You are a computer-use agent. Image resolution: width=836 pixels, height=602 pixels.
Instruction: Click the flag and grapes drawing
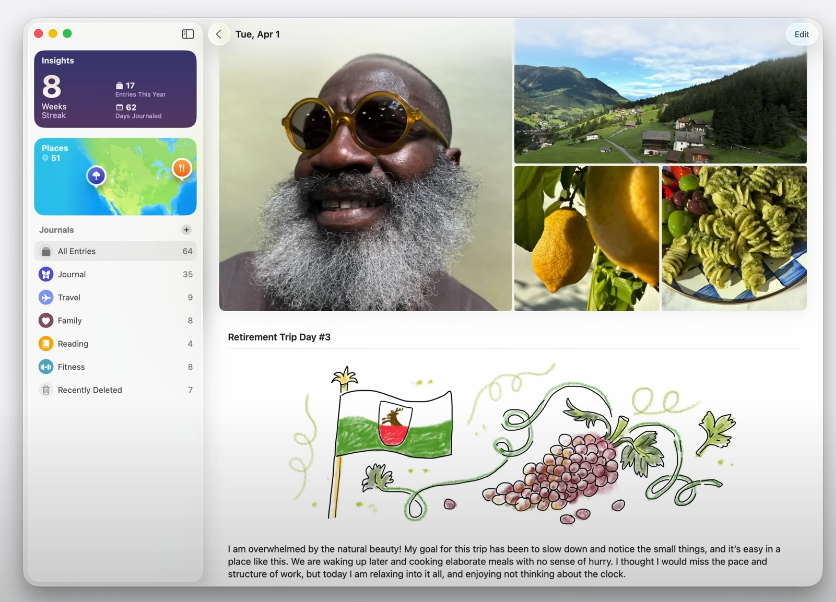(x=514, y=444)
